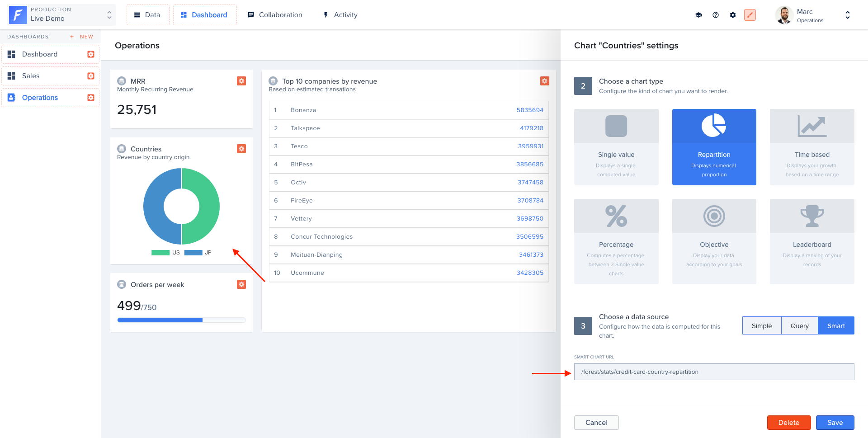Viewport: 868px width, 438px height.
Task: Click the Orders per week handle icon
Action: click(x=122, y=284)
